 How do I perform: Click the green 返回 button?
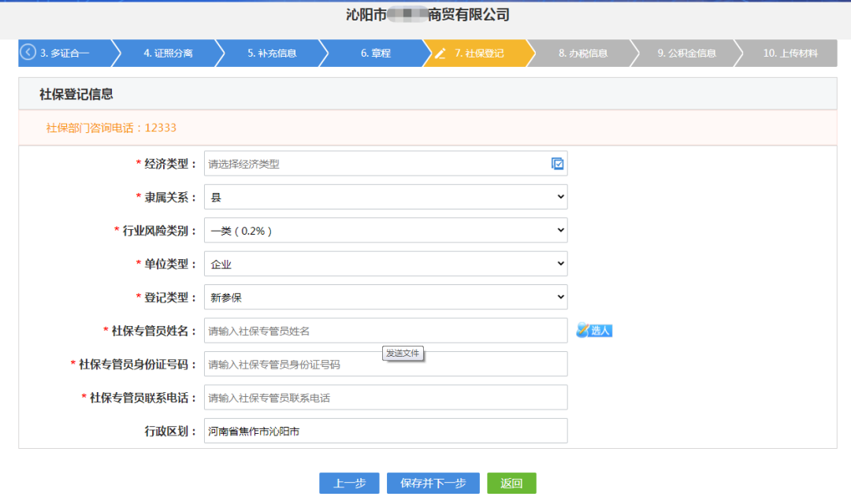coord(511,483)
